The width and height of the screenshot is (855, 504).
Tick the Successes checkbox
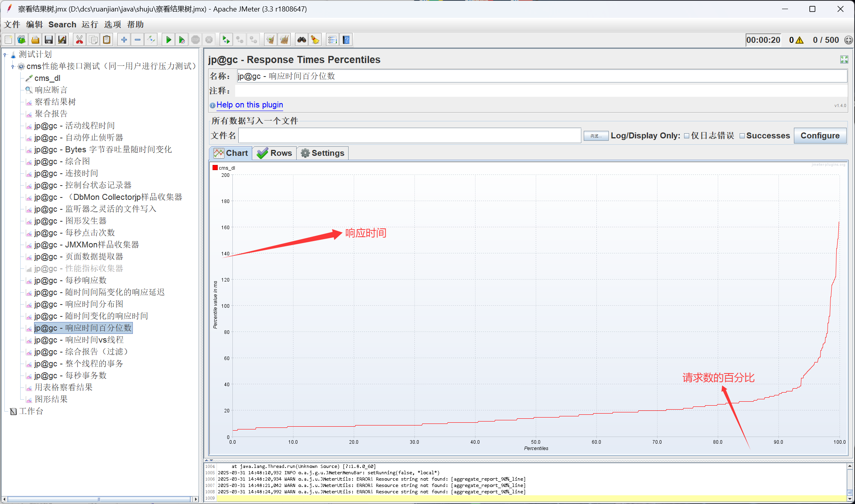[742, 136]
